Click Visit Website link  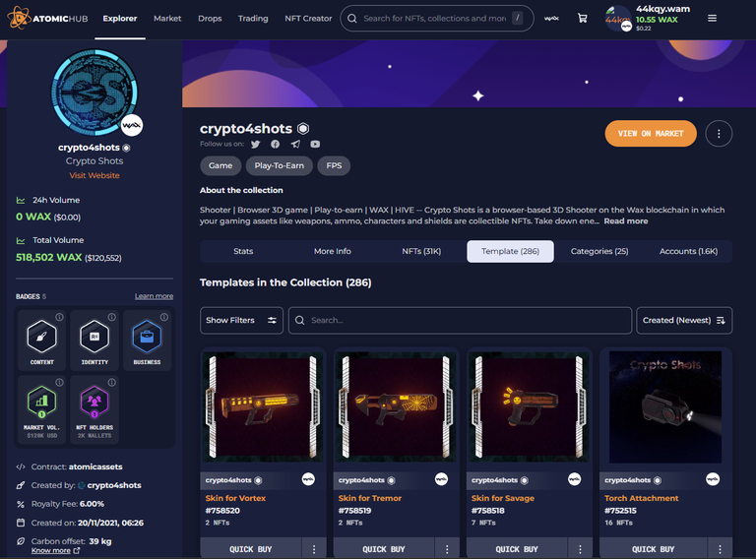click(94, 175)
